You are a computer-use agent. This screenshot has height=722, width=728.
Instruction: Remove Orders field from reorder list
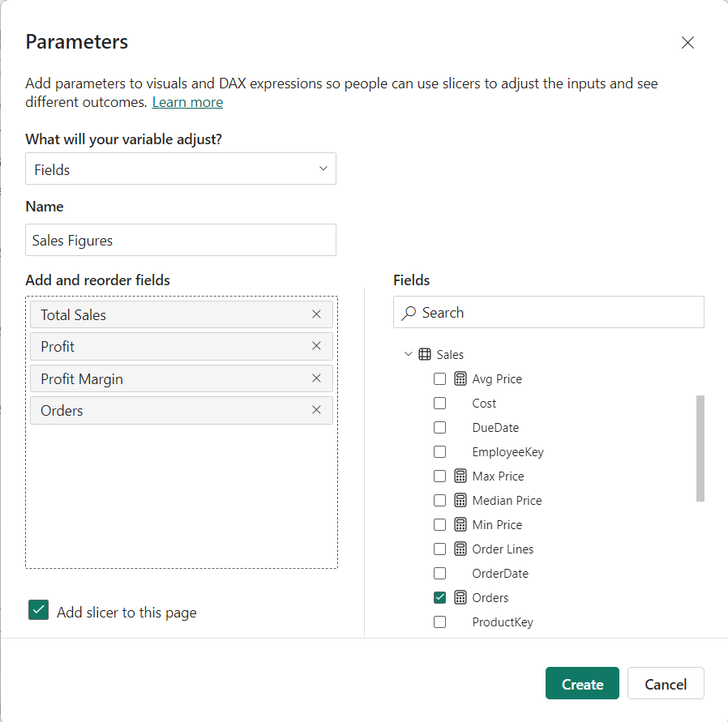coord(316,410)
